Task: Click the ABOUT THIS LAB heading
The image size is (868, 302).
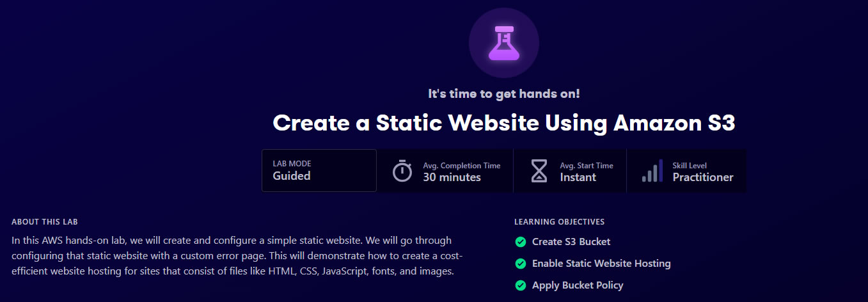Action: click(45, 222)
